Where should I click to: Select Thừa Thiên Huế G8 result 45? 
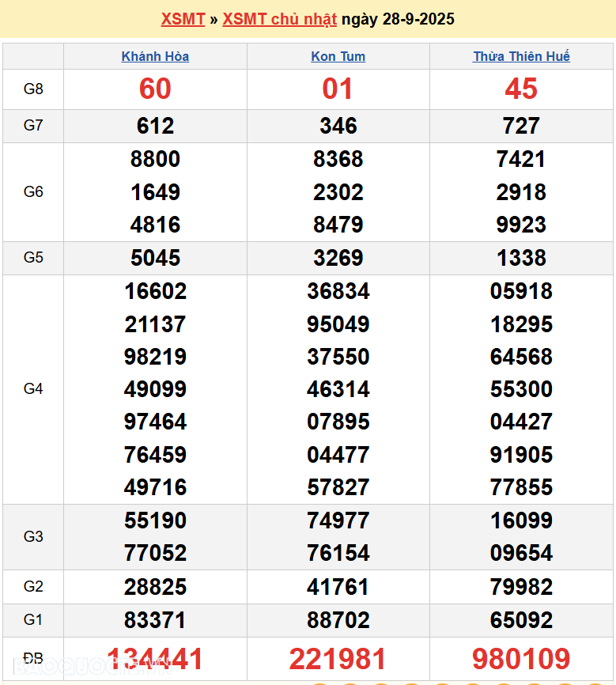[521, 89]
